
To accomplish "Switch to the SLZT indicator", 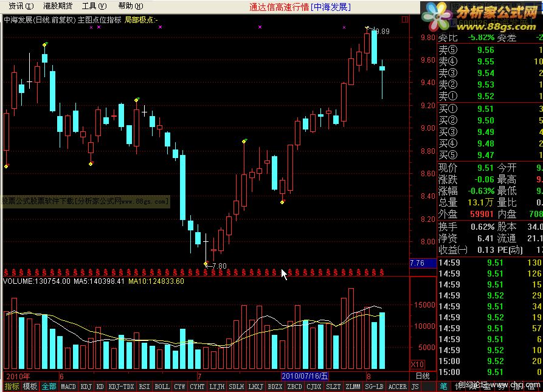I will pos(333,387).
